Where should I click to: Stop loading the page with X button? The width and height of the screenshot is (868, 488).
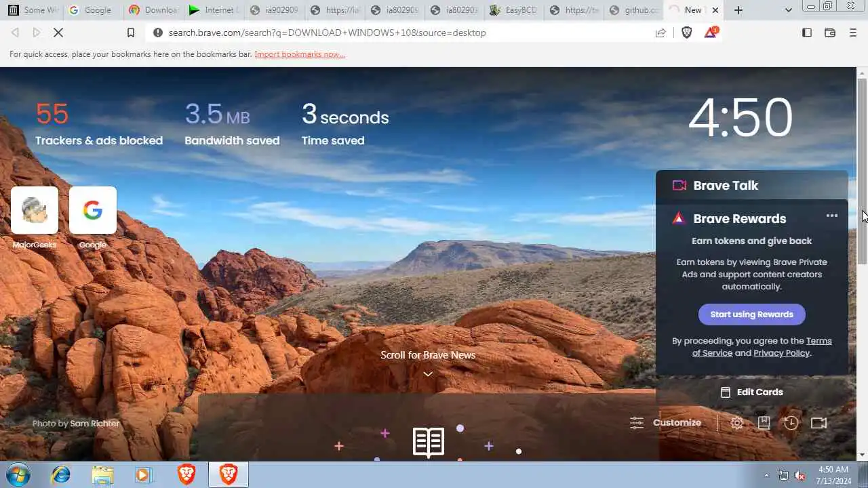click(x=59, y=33)
